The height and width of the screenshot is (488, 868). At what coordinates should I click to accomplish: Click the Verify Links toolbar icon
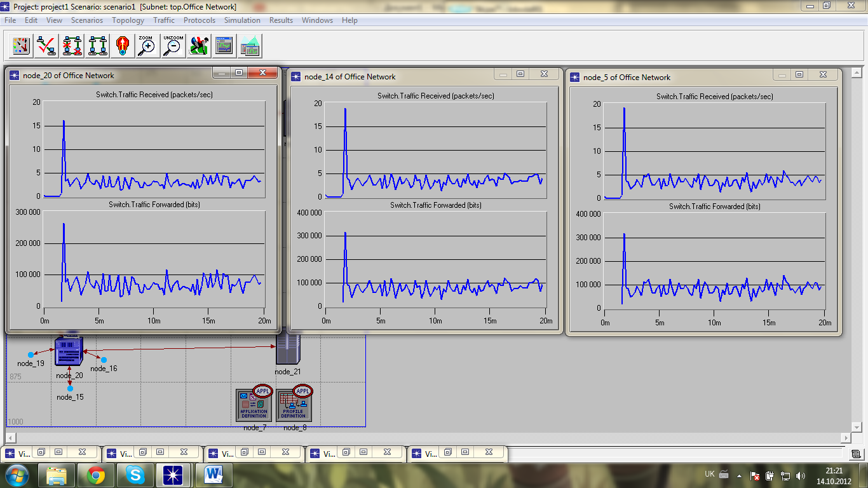point(46,46)
